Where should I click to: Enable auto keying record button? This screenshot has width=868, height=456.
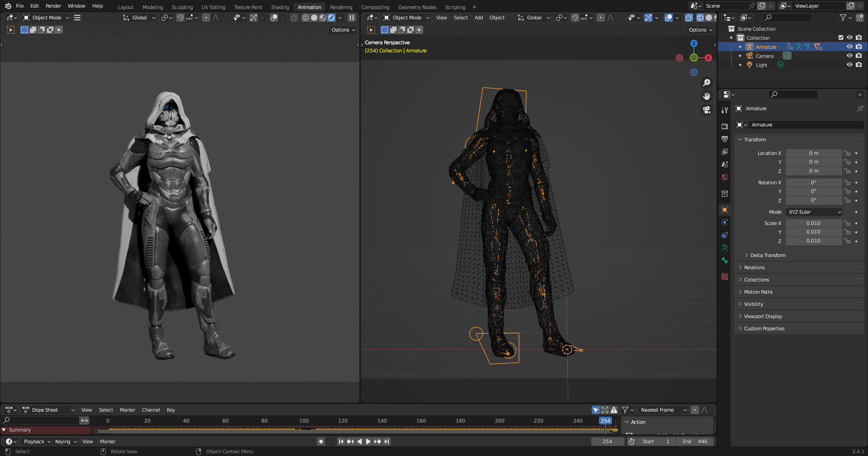[x=321, y=442]
